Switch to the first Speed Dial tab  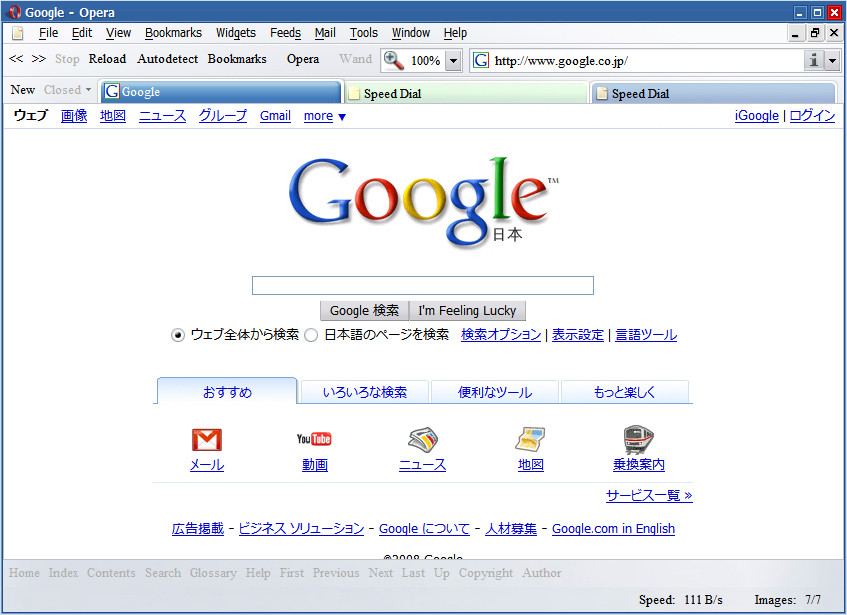(x=467, y=93)
